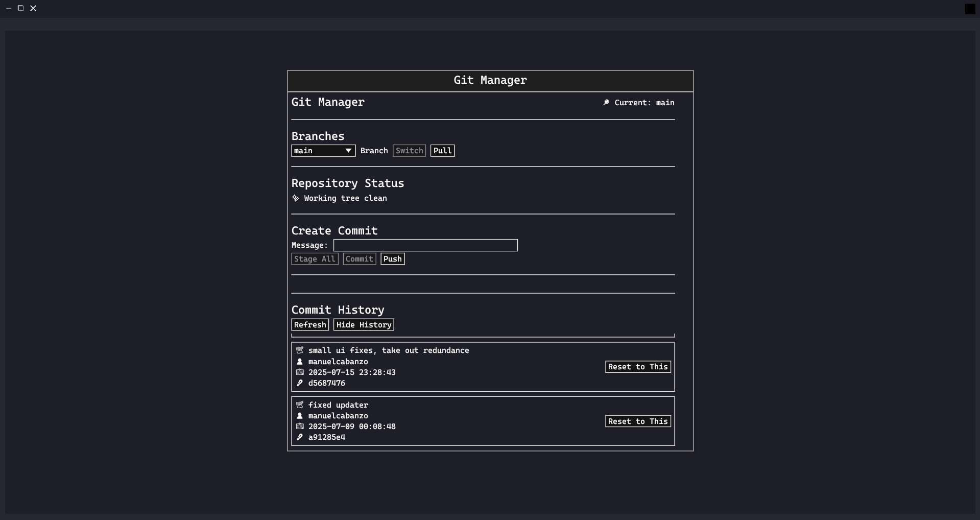Hide the commit history list
This screenshot has height=520, width=980.
coord(364,325)
